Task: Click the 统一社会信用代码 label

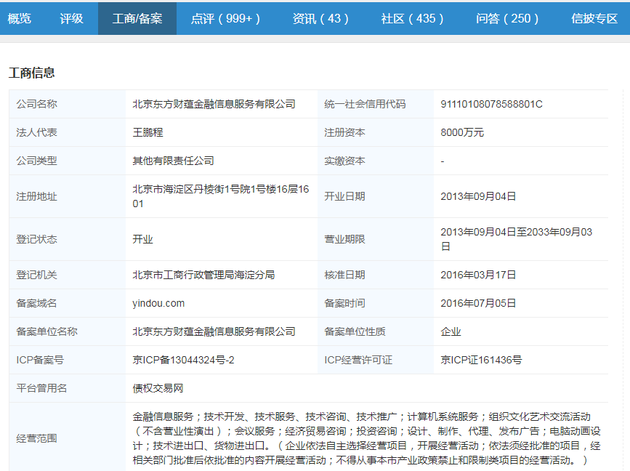Action: pos(365,104)
